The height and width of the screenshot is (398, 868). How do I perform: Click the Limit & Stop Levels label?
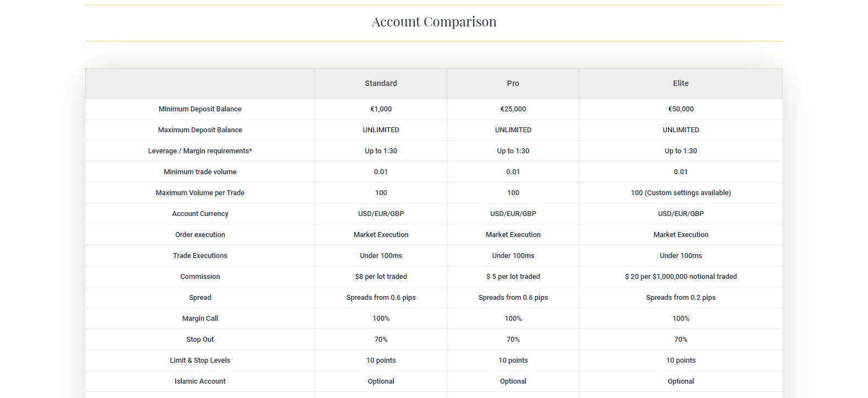tap(200, 361)
